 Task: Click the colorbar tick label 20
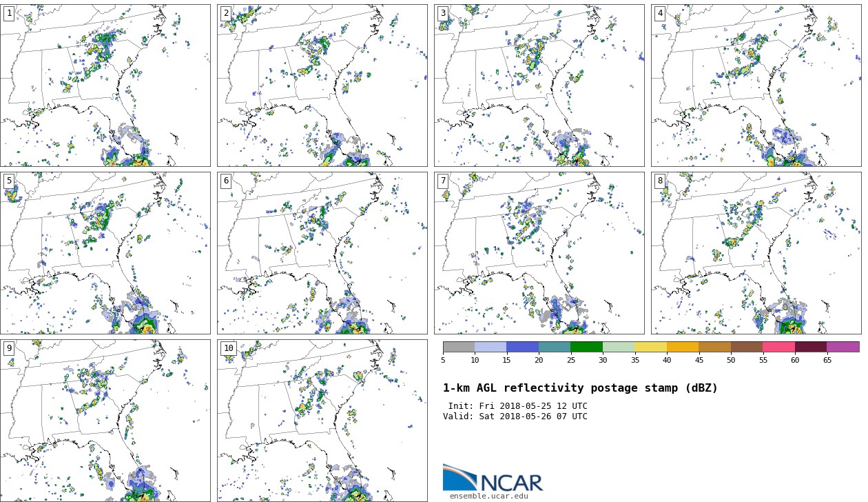click(539, 360)
